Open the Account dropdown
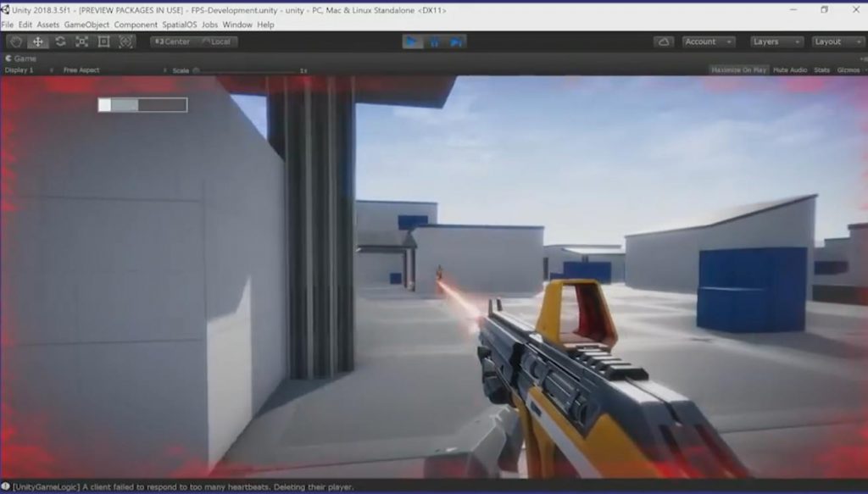This screenshot has width=868, height=494. pos(709,42)
